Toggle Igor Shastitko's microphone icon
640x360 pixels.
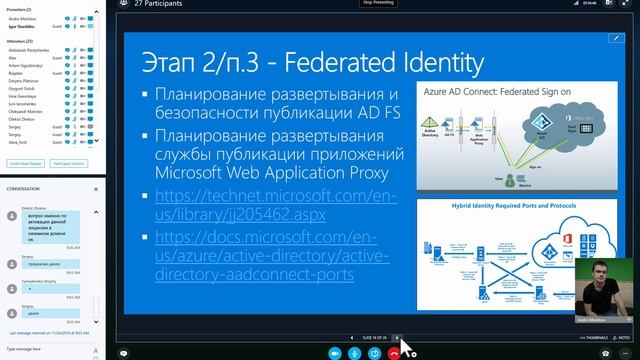(75, 27)
